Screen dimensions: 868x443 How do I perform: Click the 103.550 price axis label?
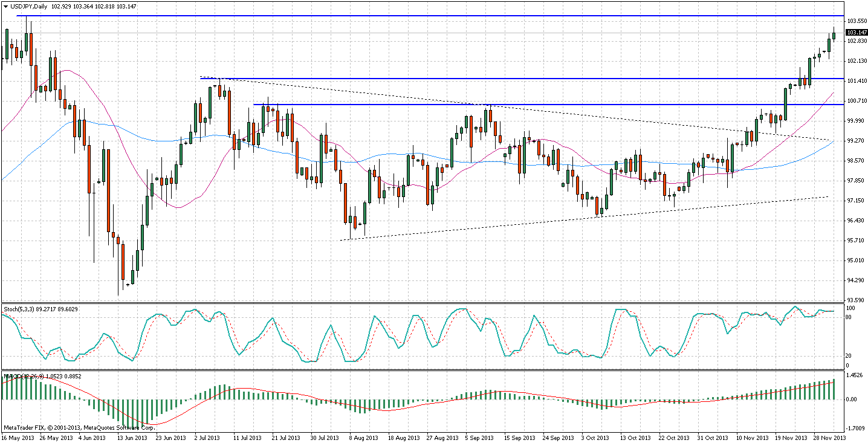pos(855,21)
